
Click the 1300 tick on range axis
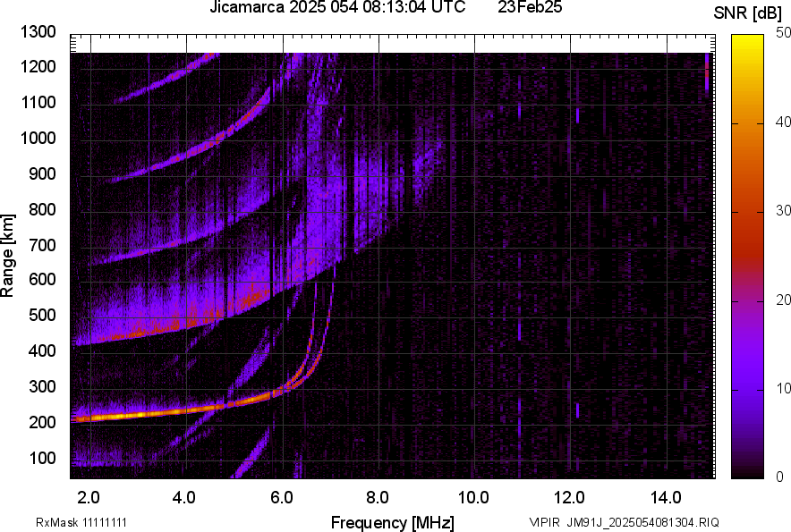(x=41, y=32)
